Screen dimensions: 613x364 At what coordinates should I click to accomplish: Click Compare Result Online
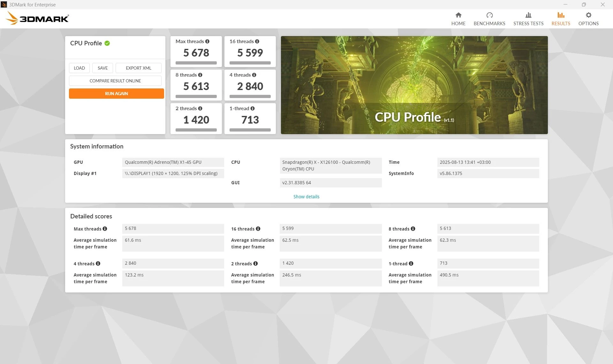[x=115, y=81]
